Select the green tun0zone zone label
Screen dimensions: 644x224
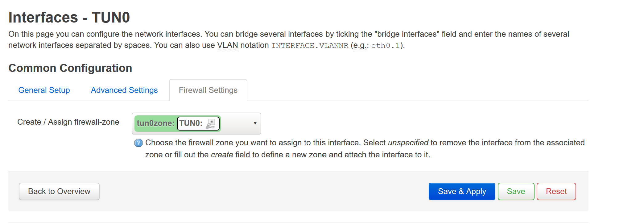[x=155, y=123]
